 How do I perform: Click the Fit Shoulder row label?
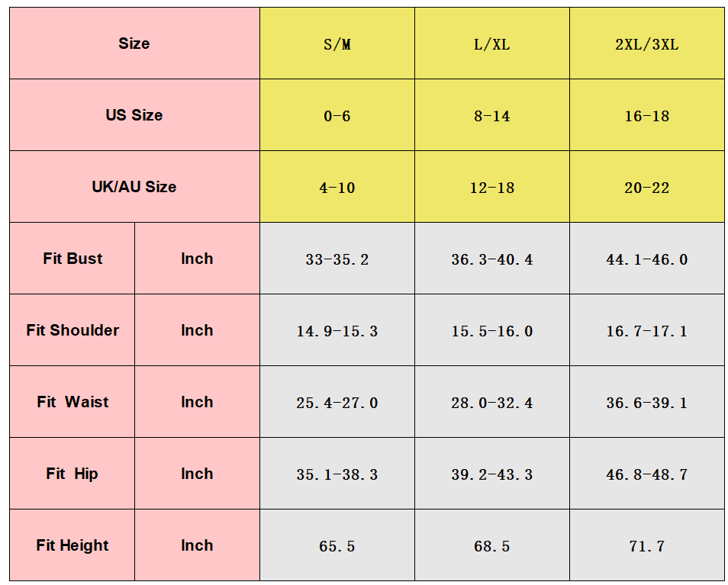72,329
